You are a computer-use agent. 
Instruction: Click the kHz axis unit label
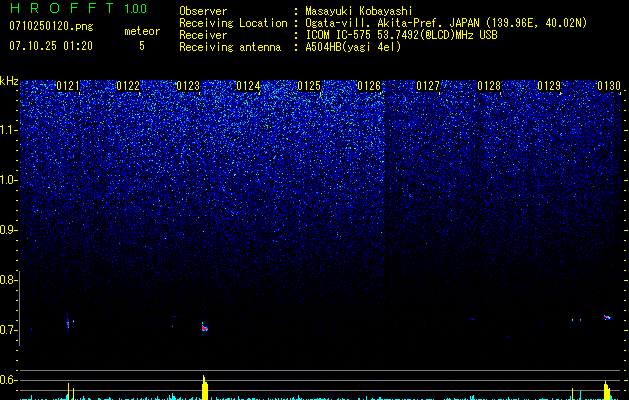9,81
